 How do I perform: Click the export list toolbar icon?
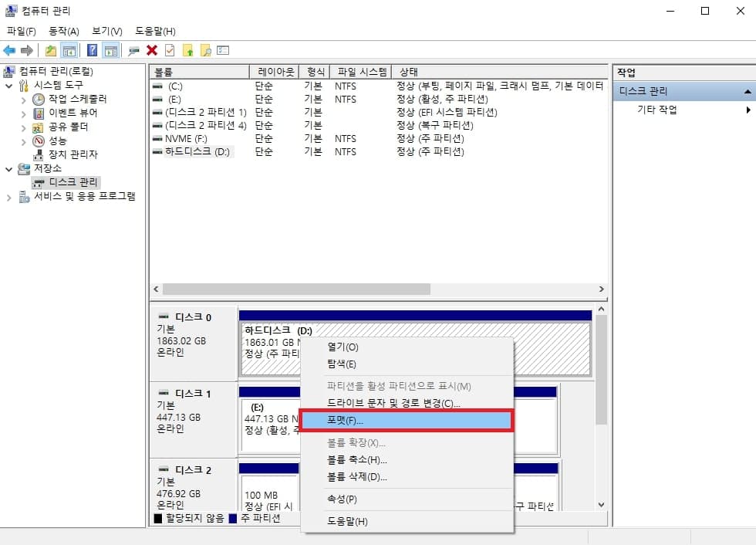click(x=224, y=49)
